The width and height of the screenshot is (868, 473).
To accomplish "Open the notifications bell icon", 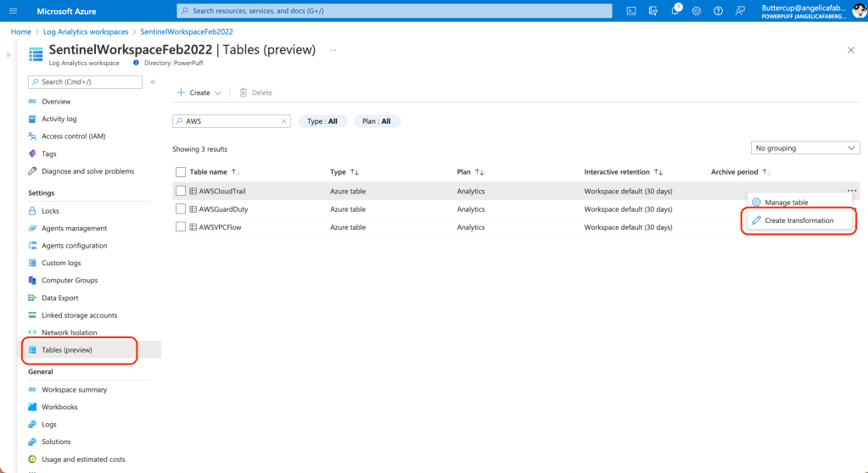I will [675, 11].
